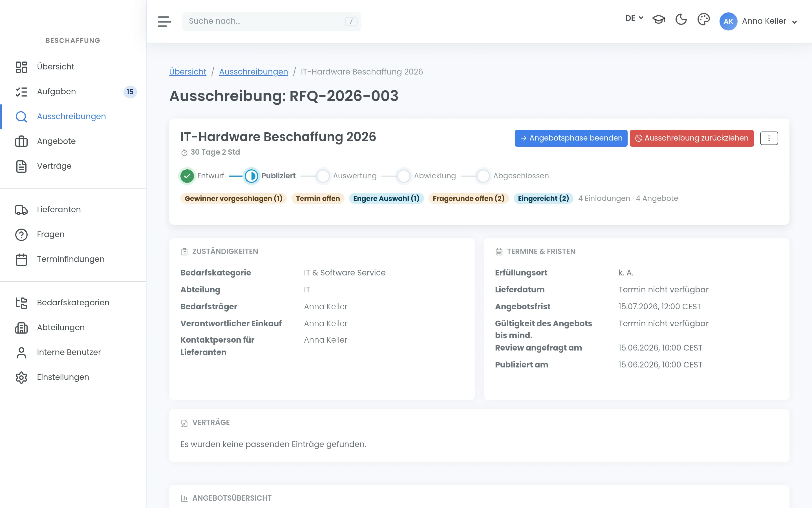The height and width of the screenshot is (508, 812).
Task: Click the AK user avatar
Action: point(728,21)
